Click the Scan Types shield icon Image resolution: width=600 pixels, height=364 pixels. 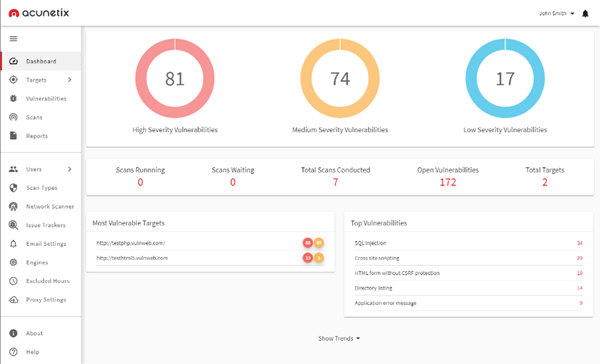13,188
